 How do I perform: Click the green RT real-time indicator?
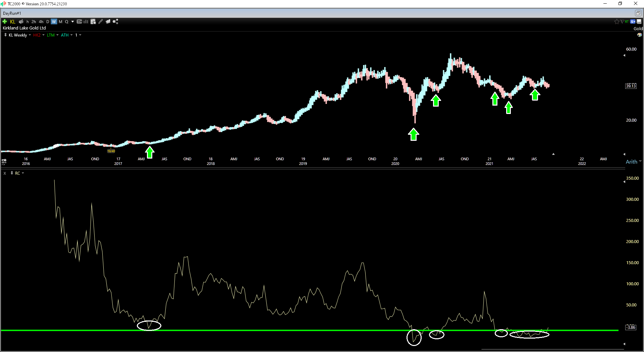pos(627,21)
